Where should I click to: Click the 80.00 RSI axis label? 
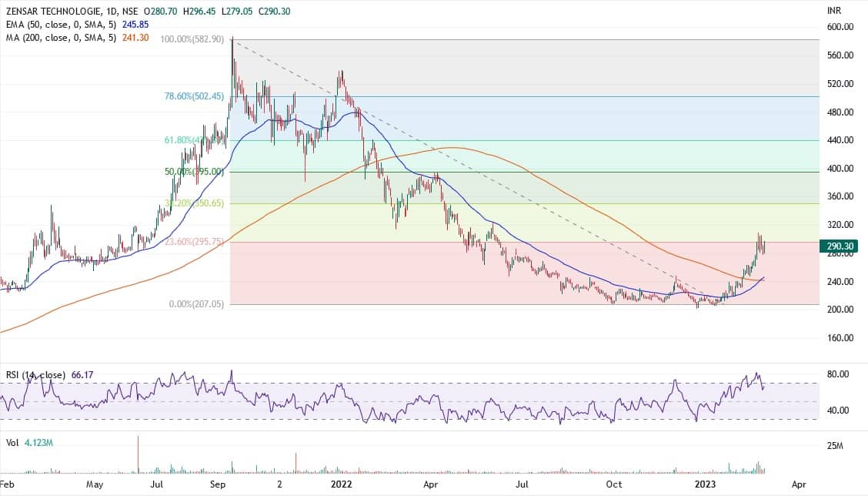(837, 374)
